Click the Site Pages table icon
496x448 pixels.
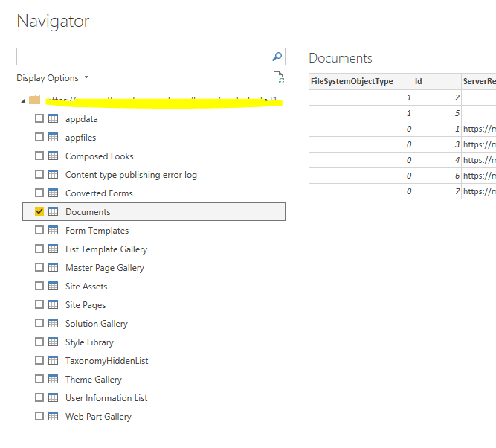(53, 304)
